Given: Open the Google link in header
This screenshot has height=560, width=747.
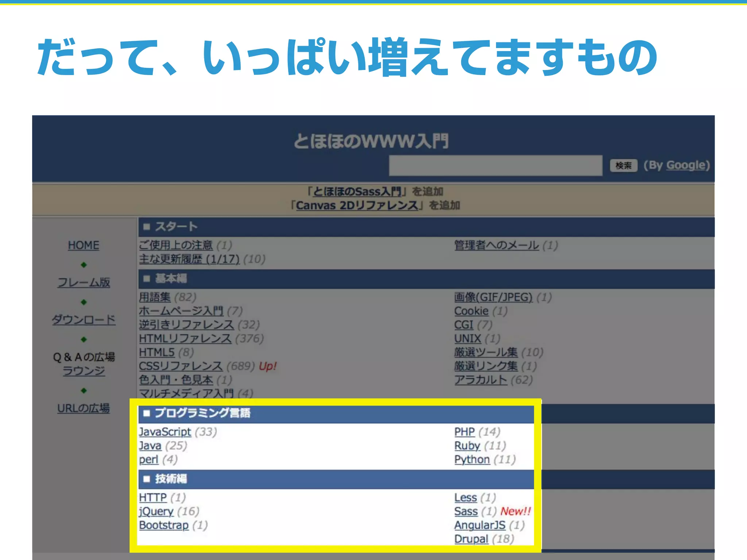Looking at the screenshot, I should tap(686, 165).
